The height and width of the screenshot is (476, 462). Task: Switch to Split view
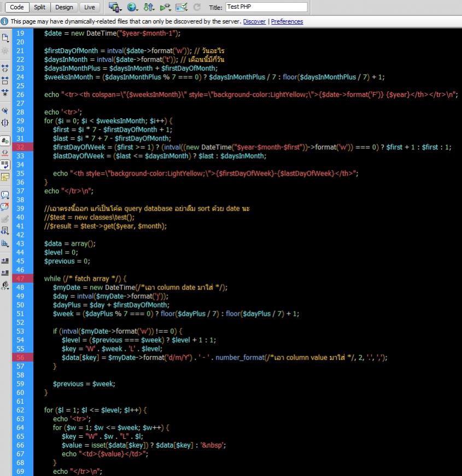(x=39, y=7)
